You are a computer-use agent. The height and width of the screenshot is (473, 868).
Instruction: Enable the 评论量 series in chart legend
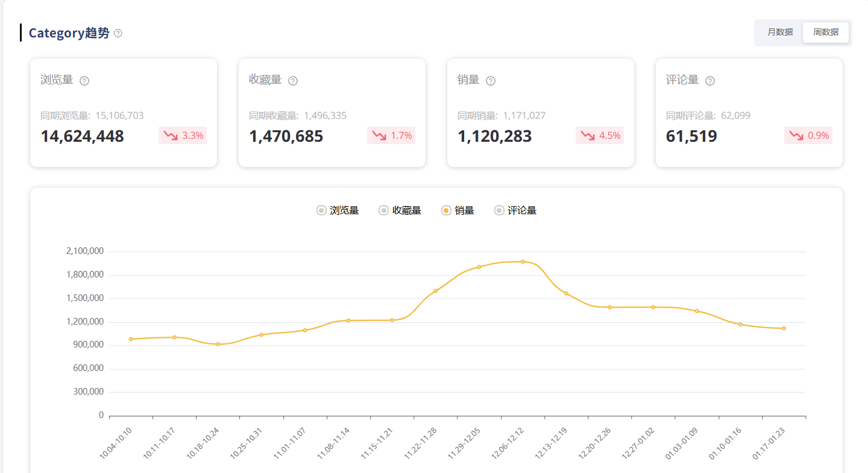pyautogui.click(x=515, y=211)
